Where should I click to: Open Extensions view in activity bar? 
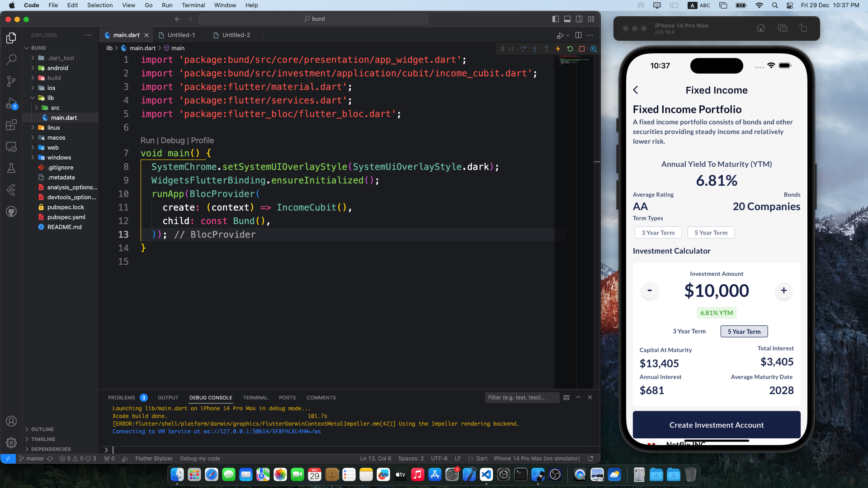11,125
